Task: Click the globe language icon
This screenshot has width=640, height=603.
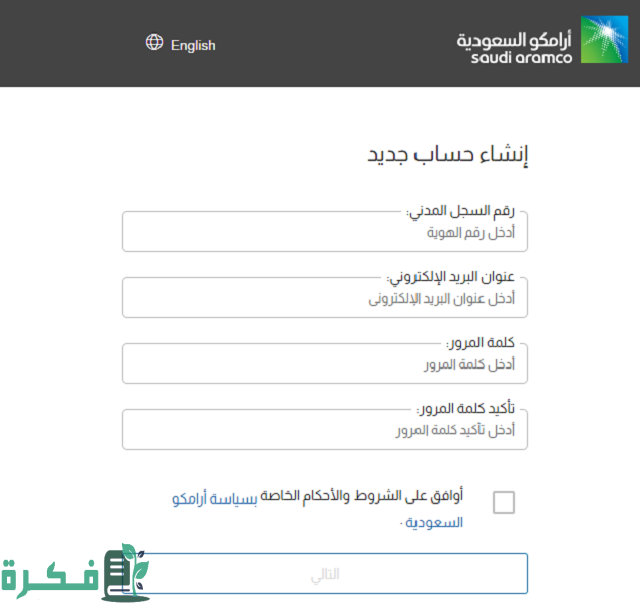Action: click(x=154, y=42)
